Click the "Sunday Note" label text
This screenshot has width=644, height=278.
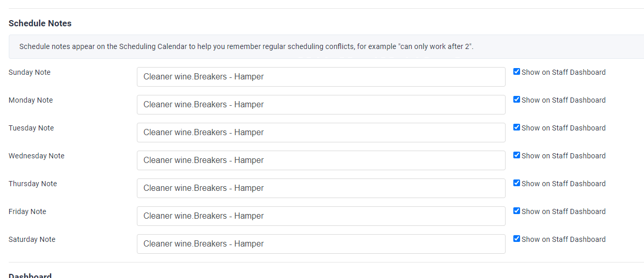point(29,72)
